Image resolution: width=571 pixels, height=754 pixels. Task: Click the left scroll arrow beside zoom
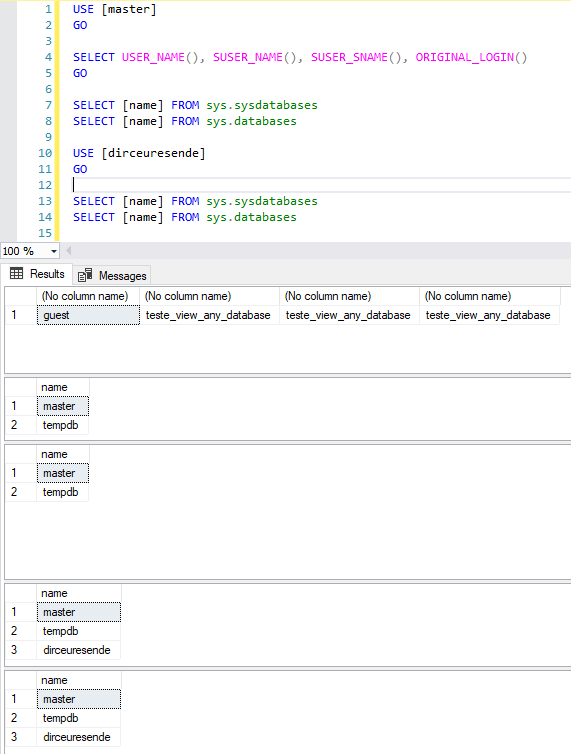click(x=69, y=251)
